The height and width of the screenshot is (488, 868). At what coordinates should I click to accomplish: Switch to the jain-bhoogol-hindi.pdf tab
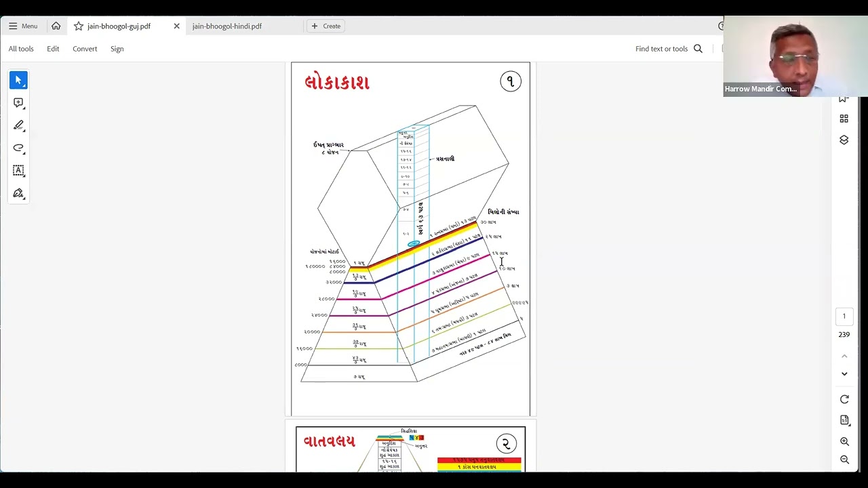coord(226,26)
